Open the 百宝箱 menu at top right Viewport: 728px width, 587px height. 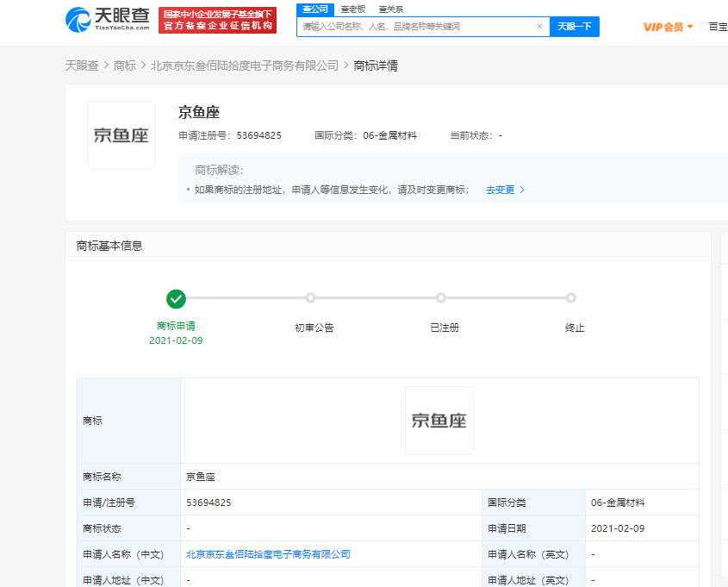click(x=718, y=26)
